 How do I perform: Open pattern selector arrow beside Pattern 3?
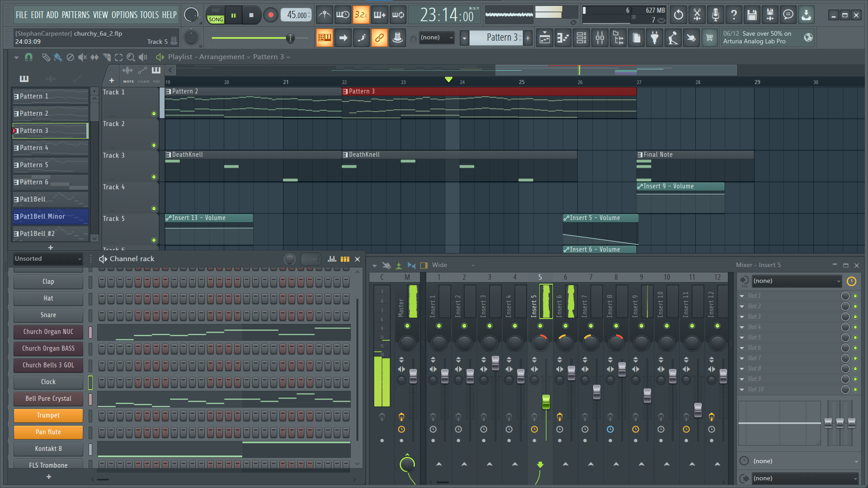click(x=464, y=38)
